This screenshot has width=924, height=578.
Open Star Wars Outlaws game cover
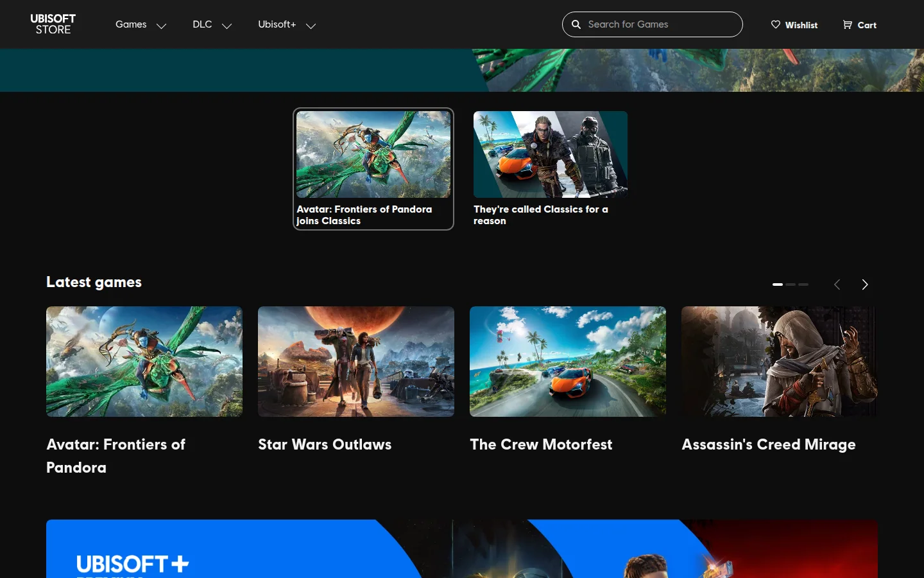point(356,362)
